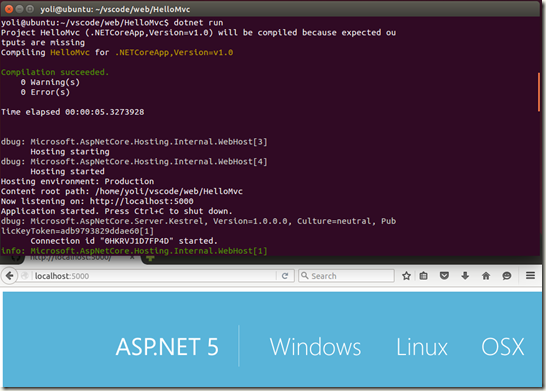This screenshot has width=546, height=391.
Task: Click inside the Search field
Action: 346,276
